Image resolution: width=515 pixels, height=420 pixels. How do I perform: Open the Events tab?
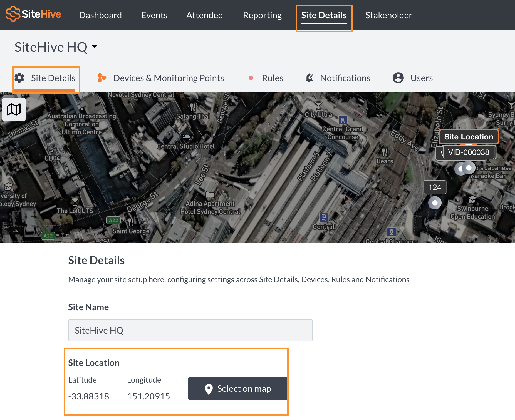pyautogui.click(x=154, y=15)
